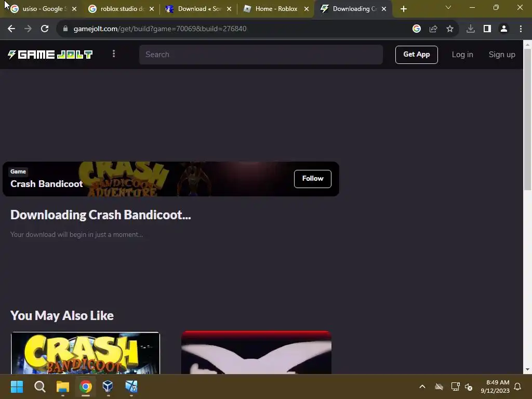
Task: Reload the Game Jolt page
Action: (45, 29)
